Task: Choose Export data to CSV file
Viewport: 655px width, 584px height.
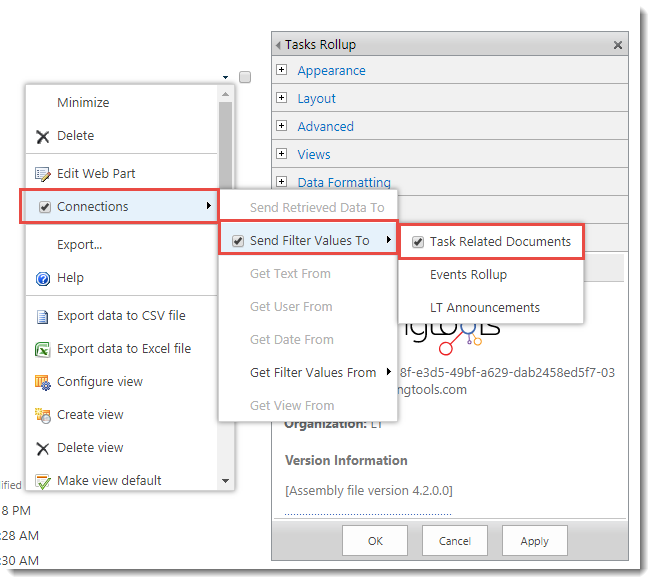Action: [x=121, y=316]
